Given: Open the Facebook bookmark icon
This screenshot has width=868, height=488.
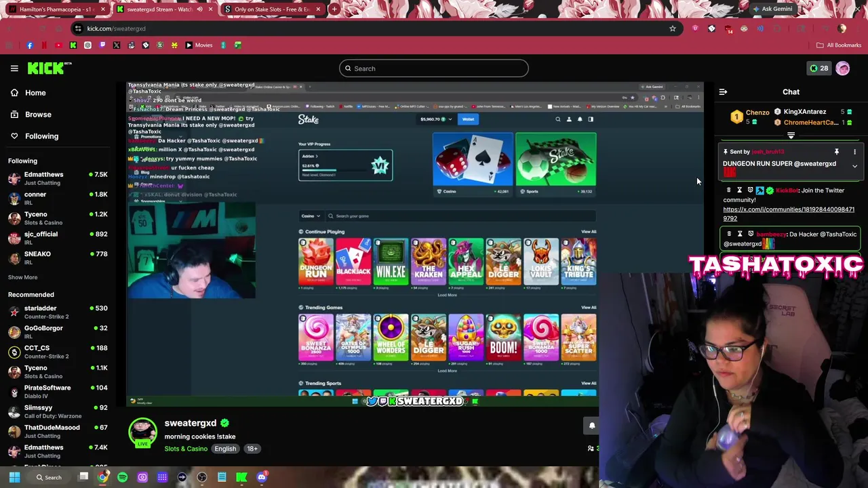Looking at the screenshot, I should pos(29,45).
